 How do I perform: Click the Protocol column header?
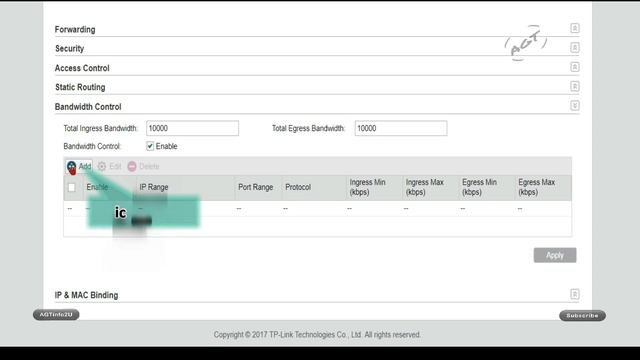(x=298, y=187)
